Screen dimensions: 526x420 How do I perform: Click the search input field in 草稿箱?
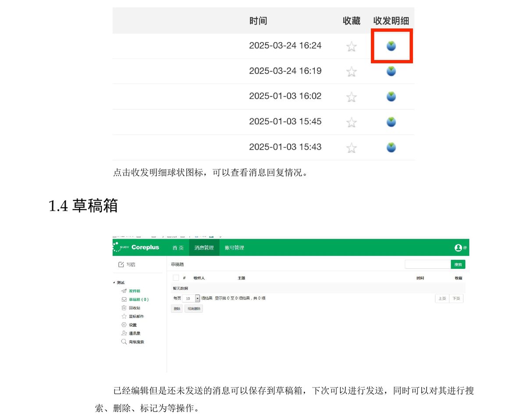click(x=427, y=265)
